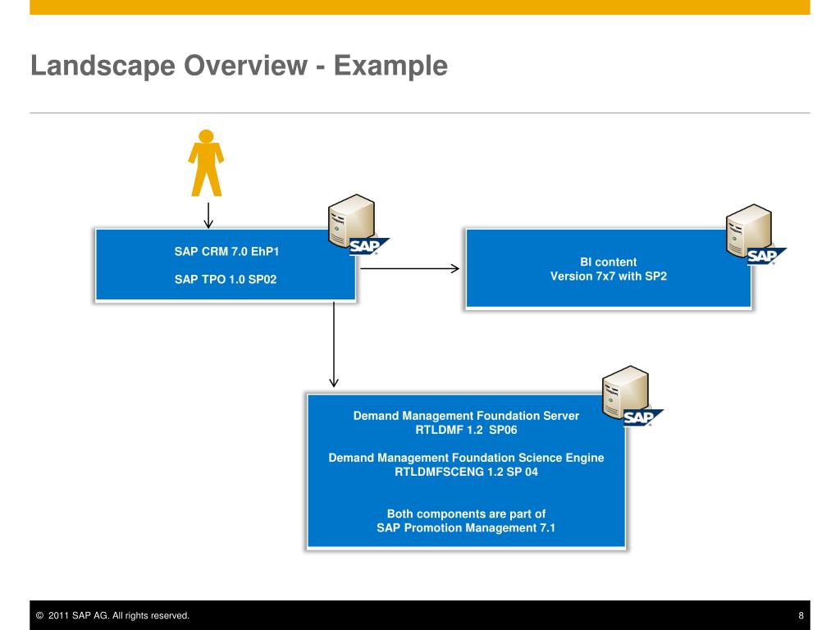Viewport: 840px width, 630px height.
Task: Click 'Demand Management Foundation Server' text
Action: (x=466, y=416)
